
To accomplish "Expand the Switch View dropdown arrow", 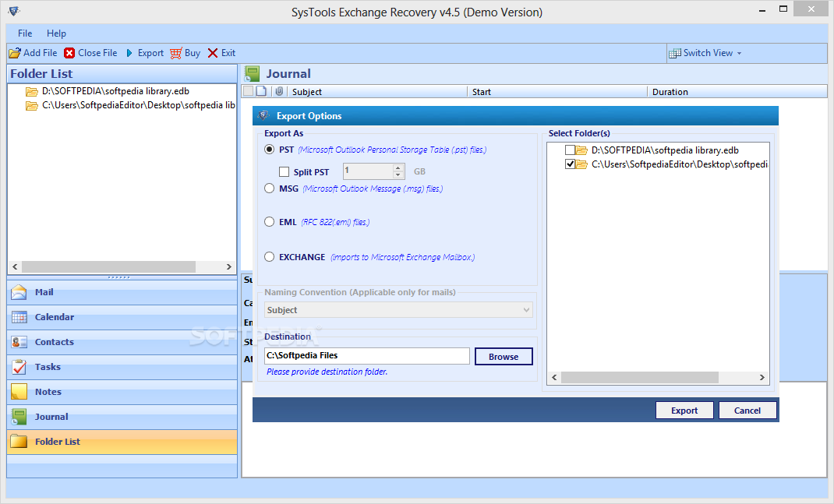I will click(740, 53).
